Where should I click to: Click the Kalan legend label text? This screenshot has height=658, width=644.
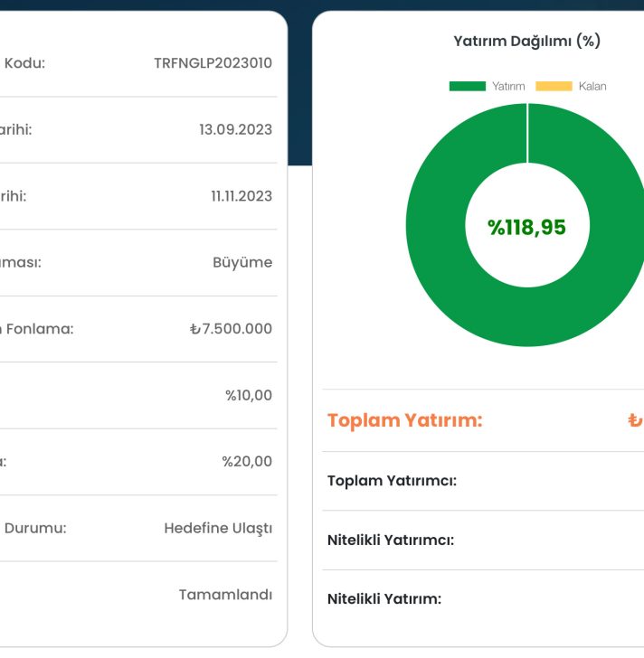click(x=592, y=86)
